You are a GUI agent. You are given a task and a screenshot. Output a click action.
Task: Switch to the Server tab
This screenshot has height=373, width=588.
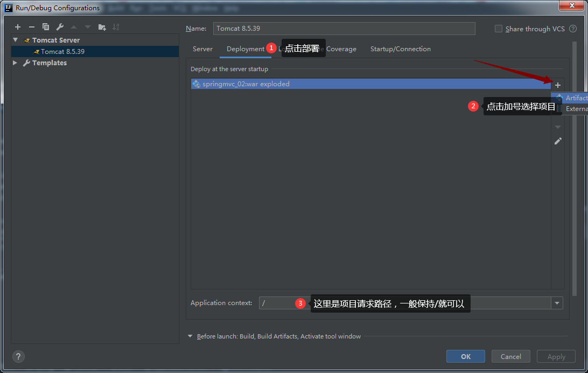coord(202,49)
